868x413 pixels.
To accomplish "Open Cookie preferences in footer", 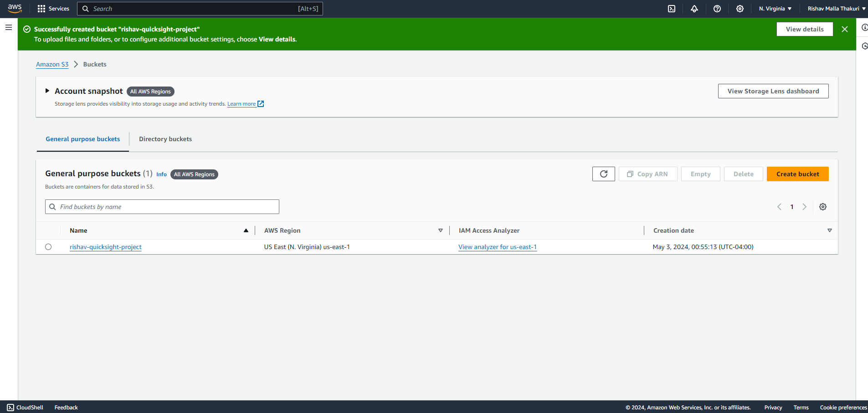I will point(843,408).
